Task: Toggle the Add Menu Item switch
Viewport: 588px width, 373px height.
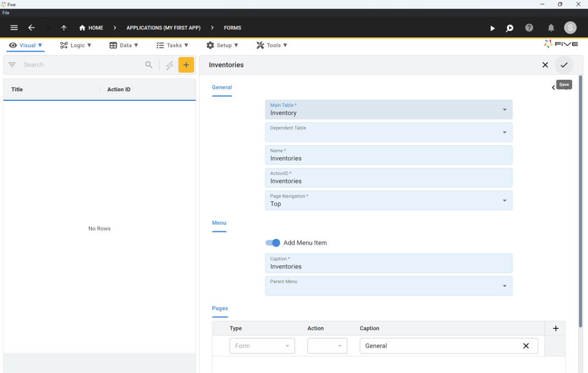Action: pyautogui.click(x=273, y=243)
